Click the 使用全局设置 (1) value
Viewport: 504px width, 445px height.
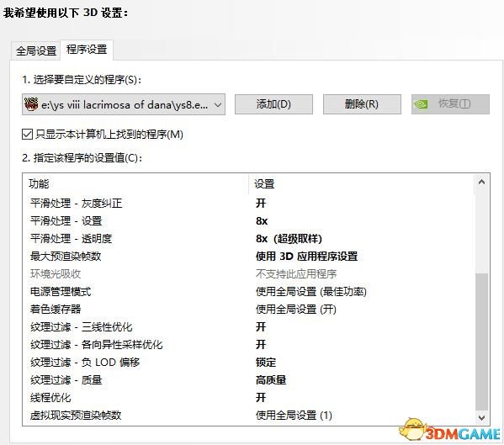click(x=294, y=416)
